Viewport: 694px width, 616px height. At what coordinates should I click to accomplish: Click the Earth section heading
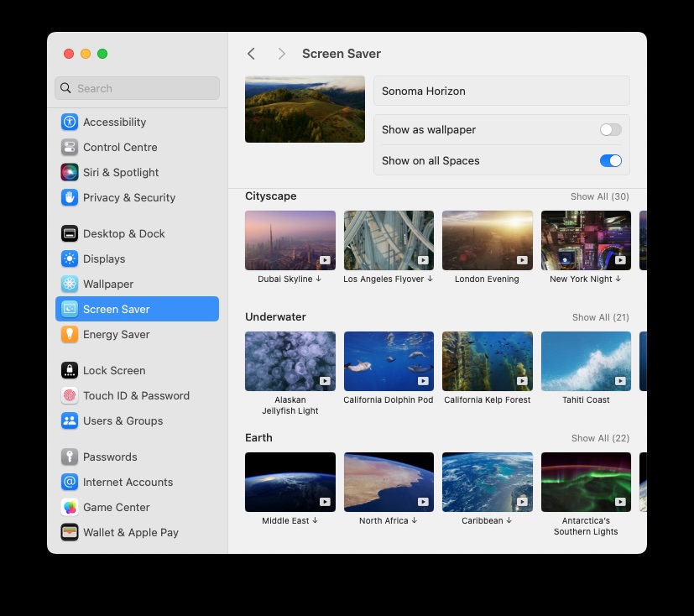[x=259, y=437]
